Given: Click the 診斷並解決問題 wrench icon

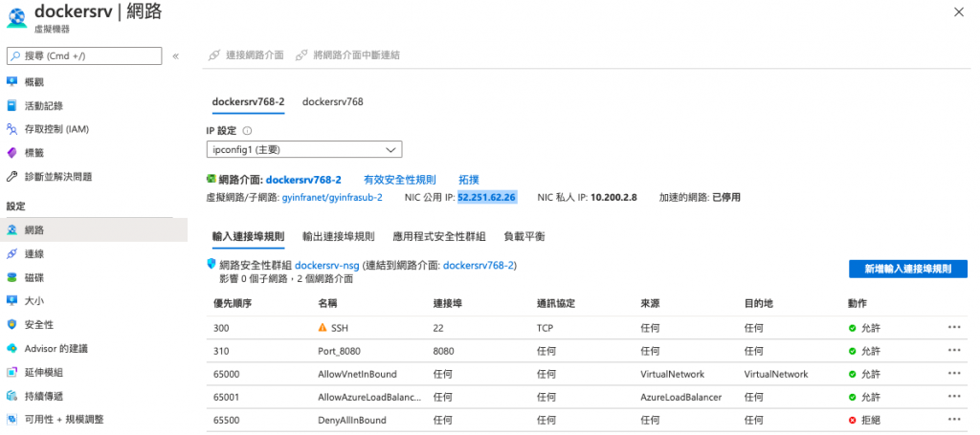Looking at the screenshot, I should click(x=11, y=177).
